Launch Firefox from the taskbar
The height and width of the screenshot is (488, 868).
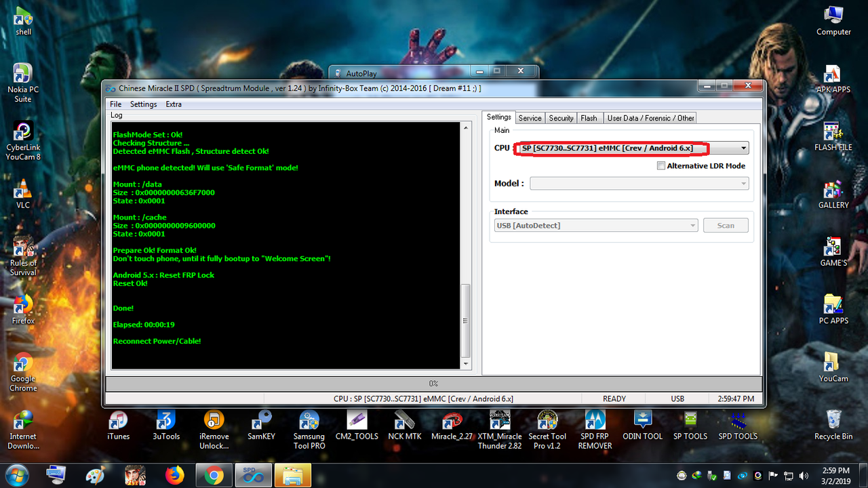174,476
